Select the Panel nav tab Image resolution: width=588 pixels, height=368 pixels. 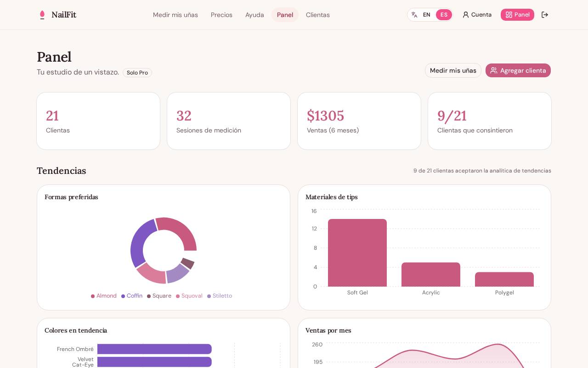point(285,15)
